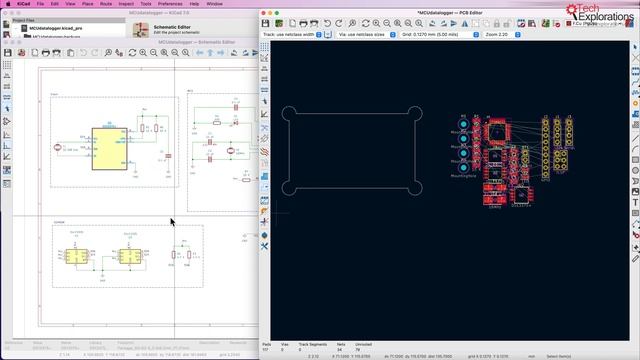Viewport: 640px width, 360px height.
Task: Open the View menu
Action: coord(70,4)
